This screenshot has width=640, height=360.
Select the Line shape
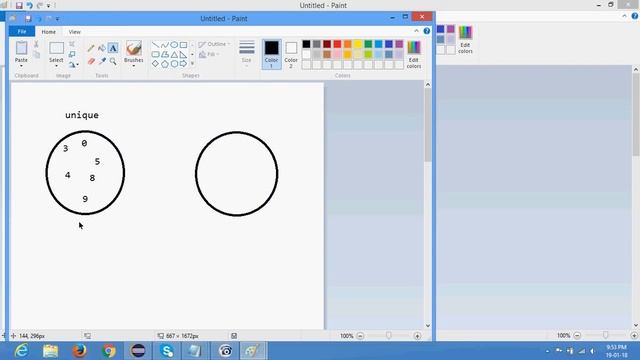(x=156, y=45)
